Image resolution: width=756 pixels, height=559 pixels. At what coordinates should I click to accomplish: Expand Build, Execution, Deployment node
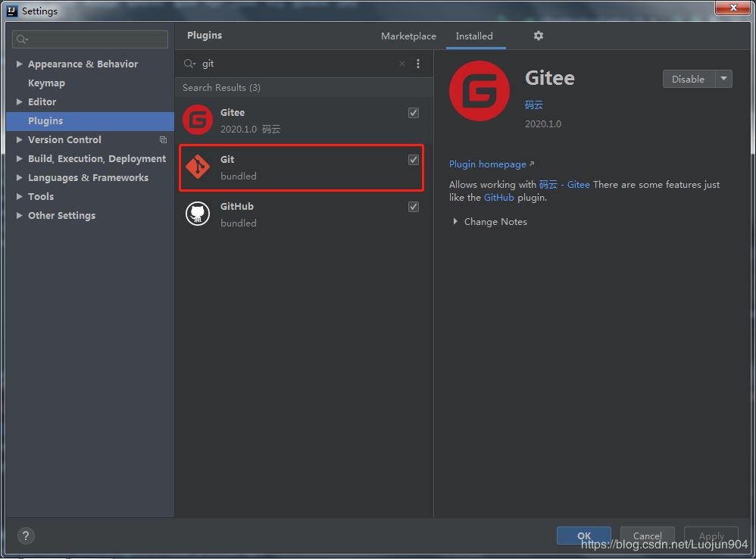click(x=19, y=158)
